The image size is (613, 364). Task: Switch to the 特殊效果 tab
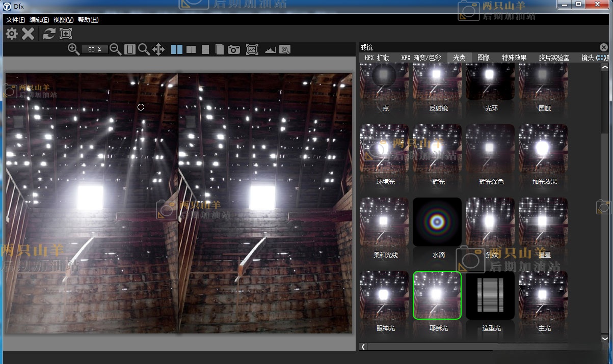514,58
